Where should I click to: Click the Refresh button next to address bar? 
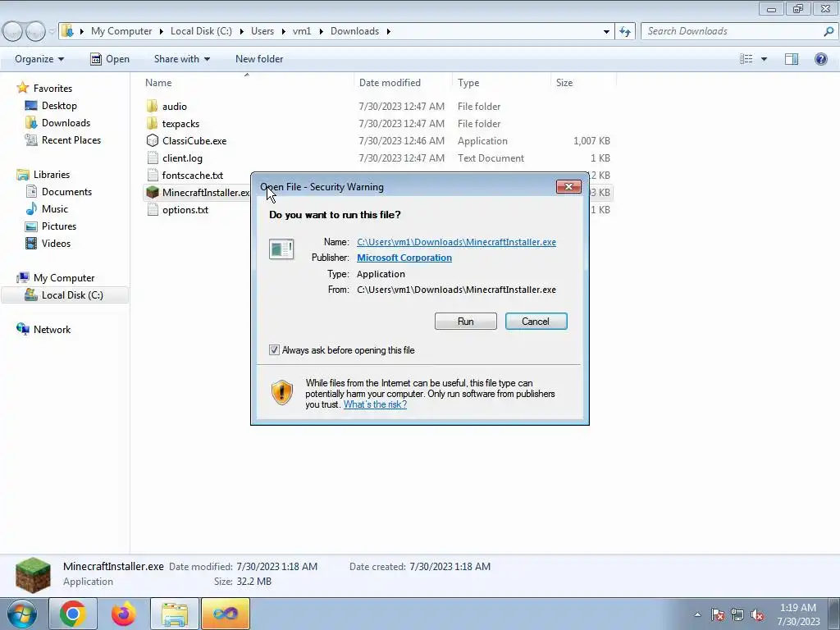coord(624,32)
